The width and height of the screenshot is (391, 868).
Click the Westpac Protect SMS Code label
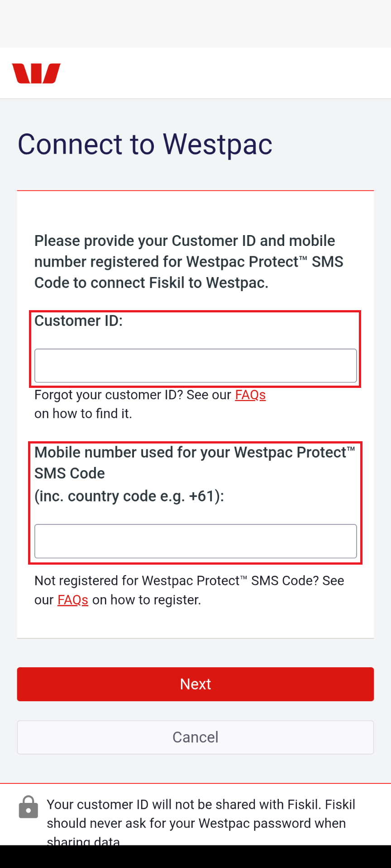coord(195,462)
